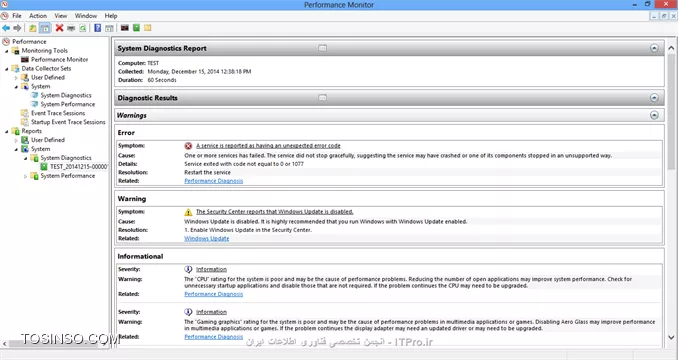Viewport: 678px width, 360px height.
Task: Refresh the view with green refresh icon
Action: [83, 28]
